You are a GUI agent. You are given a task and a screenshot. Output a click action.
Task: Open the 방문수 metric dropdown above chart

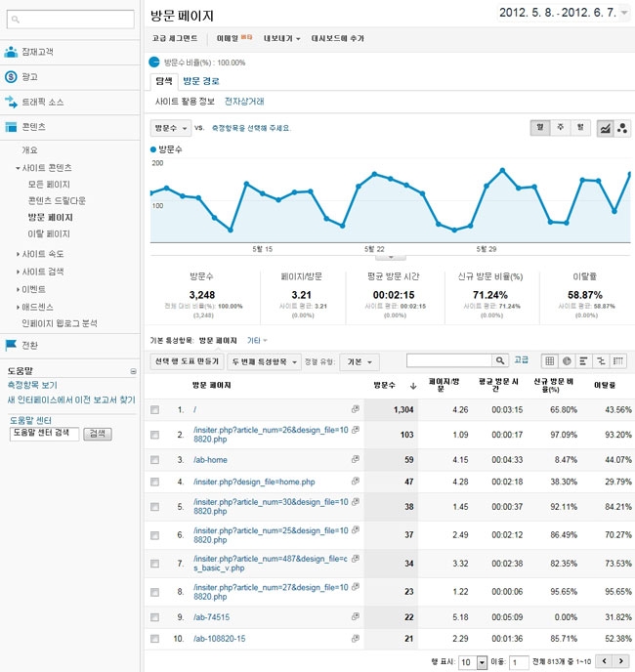(x=171, y=128)
